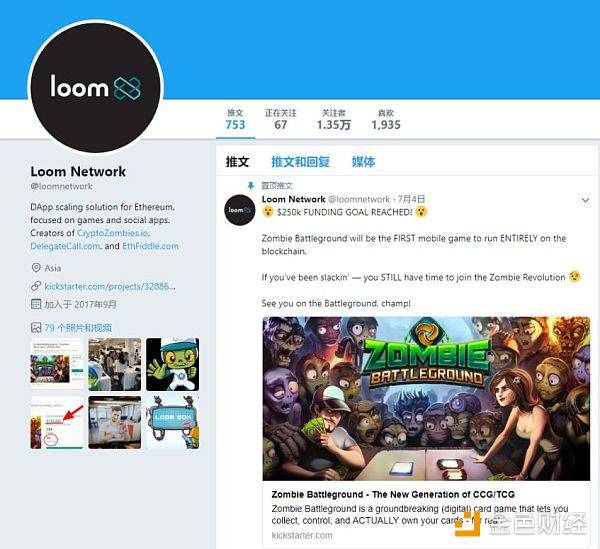This screenshot has width=600, height=549.
Task: Click the location pin icon next to Asia
Action: coord(36,267)
